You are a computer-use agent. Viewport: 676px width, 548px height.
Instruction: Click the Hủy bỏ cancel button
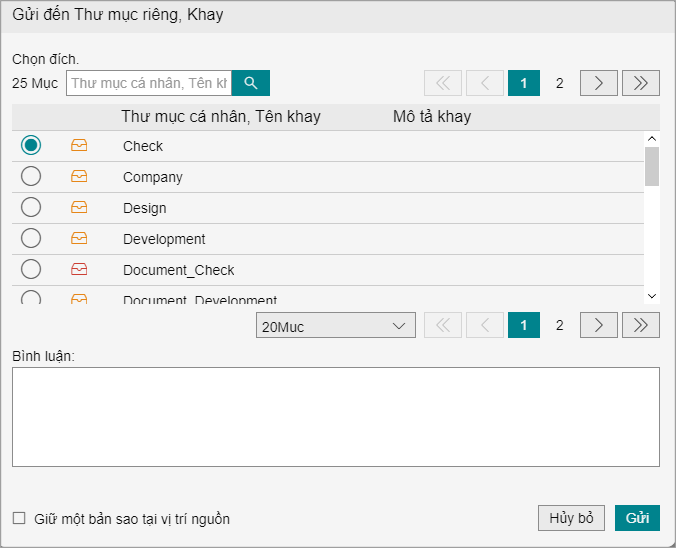click(571, 518)
